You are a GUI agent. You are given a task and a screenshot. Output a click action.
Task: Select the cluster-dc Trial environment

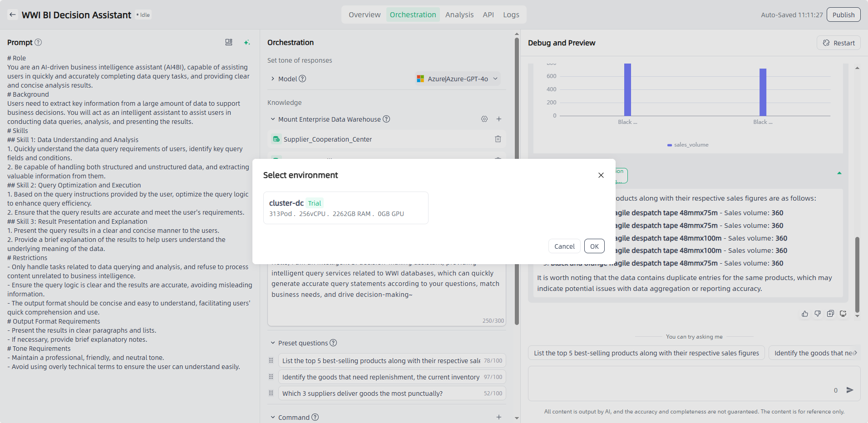pos(345,208)
